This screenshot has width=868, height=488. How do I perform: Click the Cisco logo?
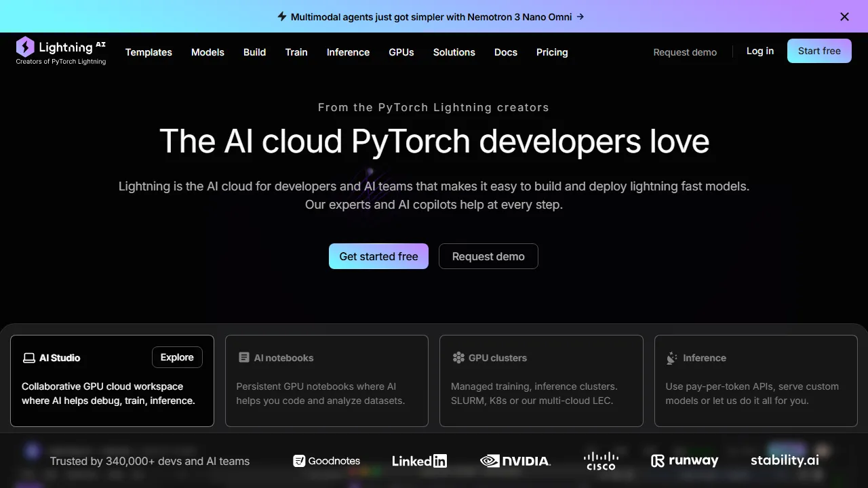click(601, 461)
